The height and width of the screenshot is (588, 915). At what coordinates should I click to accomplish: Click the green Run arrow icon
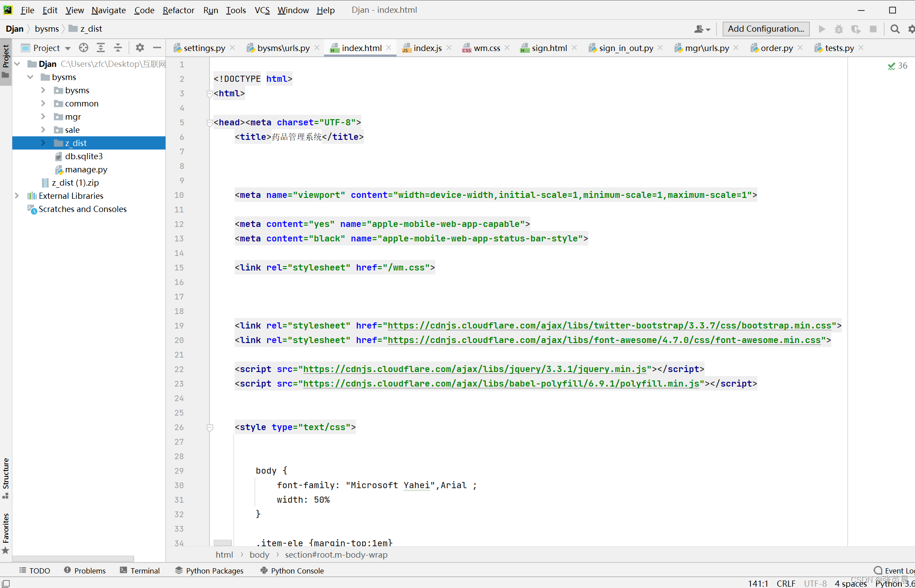pyautogui.click(x=822, y=29)
